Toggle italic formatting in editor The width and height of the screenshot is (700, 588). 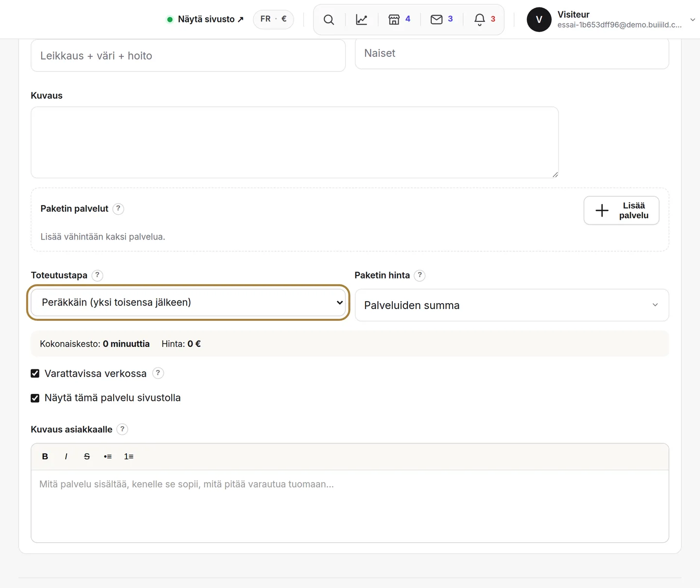66,456
